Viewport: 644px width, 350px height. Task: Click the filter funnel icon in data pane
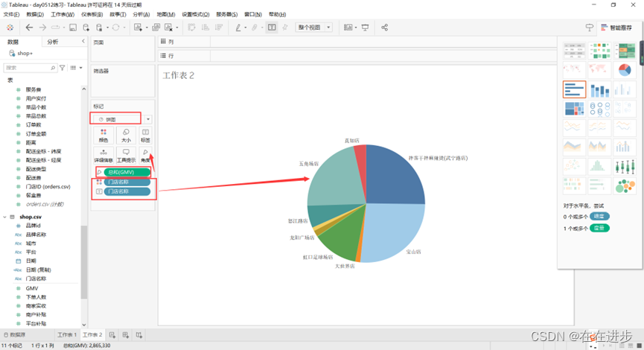[x=63, y=68]
